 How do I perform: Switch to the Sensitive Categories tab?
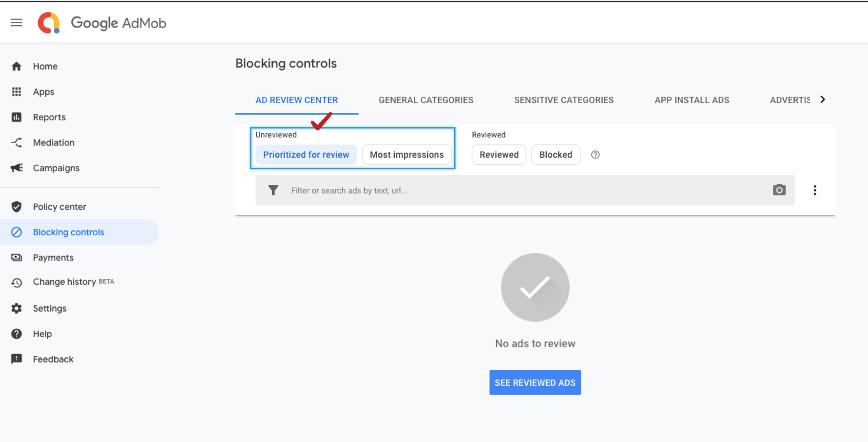click(x=564, y=100)
